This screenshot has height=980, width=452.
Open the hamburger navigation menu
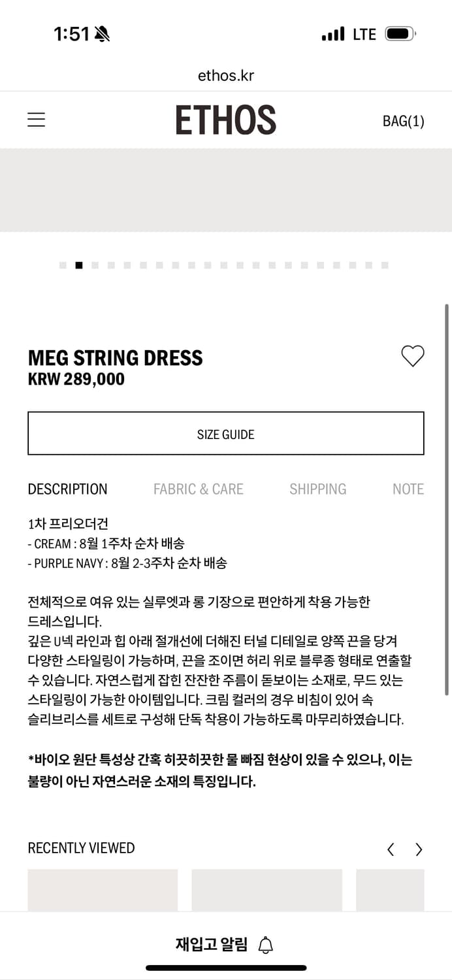[x=36, y=120]
